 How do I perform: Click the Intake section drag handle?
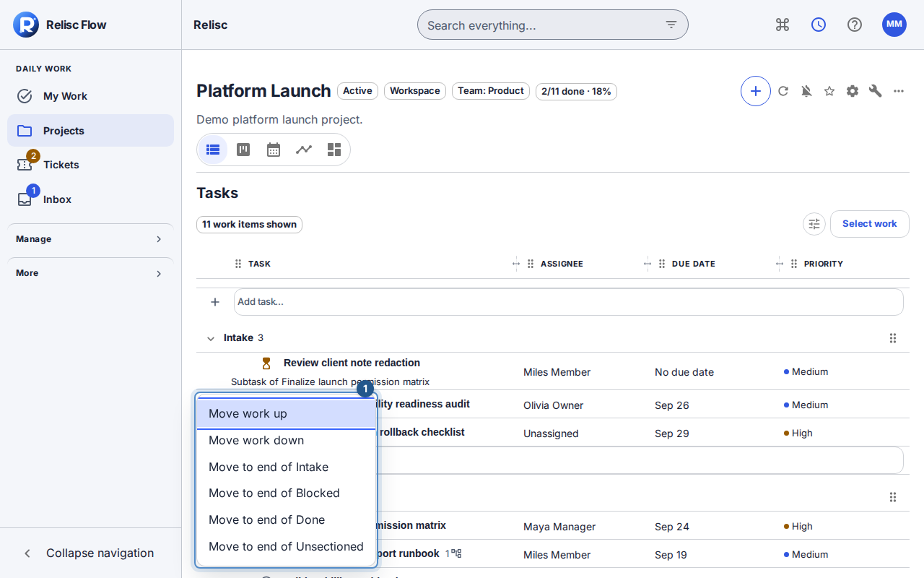coord(893,338)
